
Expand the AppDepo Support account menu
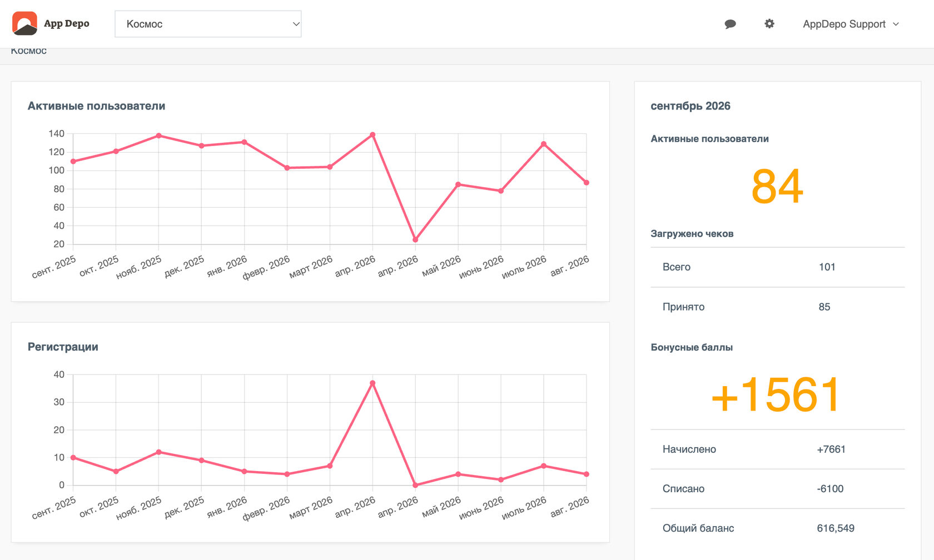pos(851,24)
